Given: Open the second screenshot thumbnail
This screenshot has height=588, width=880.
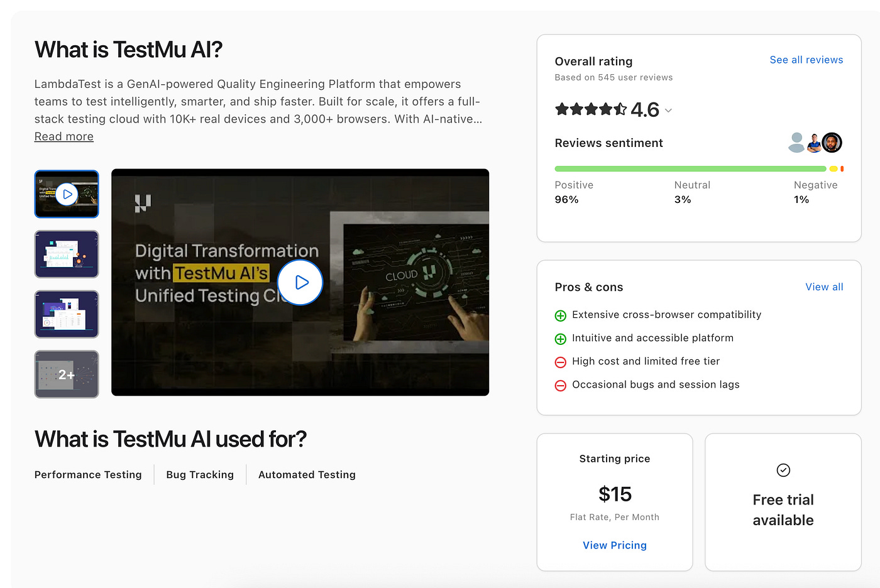Looking at the screenshot, I should click(67, 254).
